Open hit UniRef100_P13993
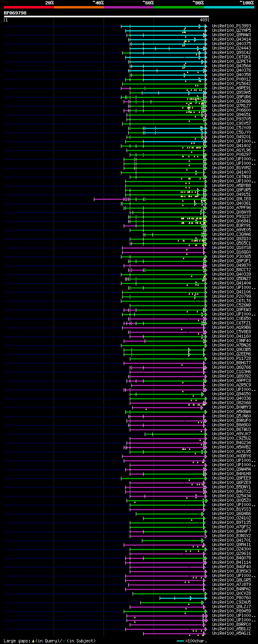 click(231, 26)
